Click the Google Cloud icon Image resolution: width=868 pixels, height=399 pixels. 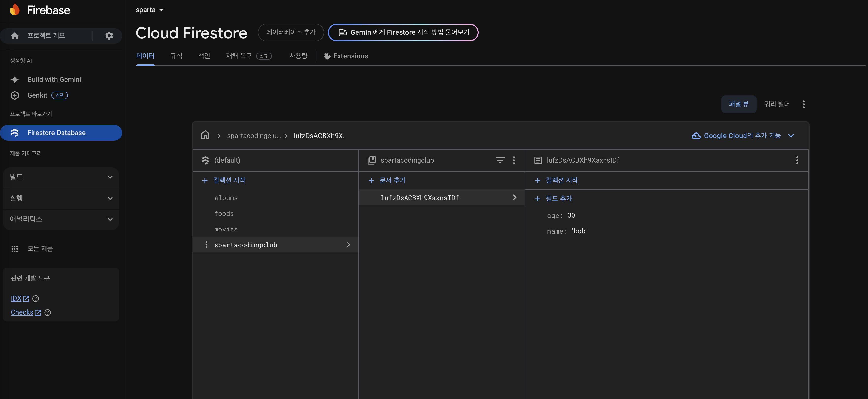point(696,136)
